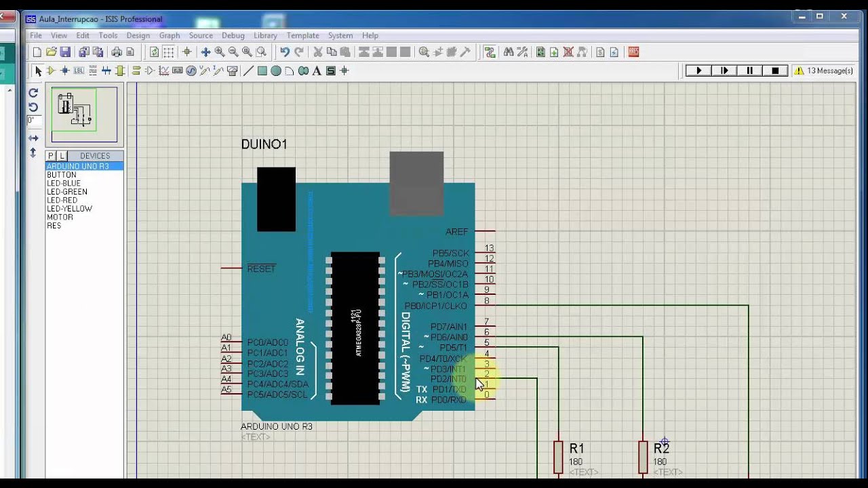
Task: Select BUTTON in devices list
Action: point(84,175)
